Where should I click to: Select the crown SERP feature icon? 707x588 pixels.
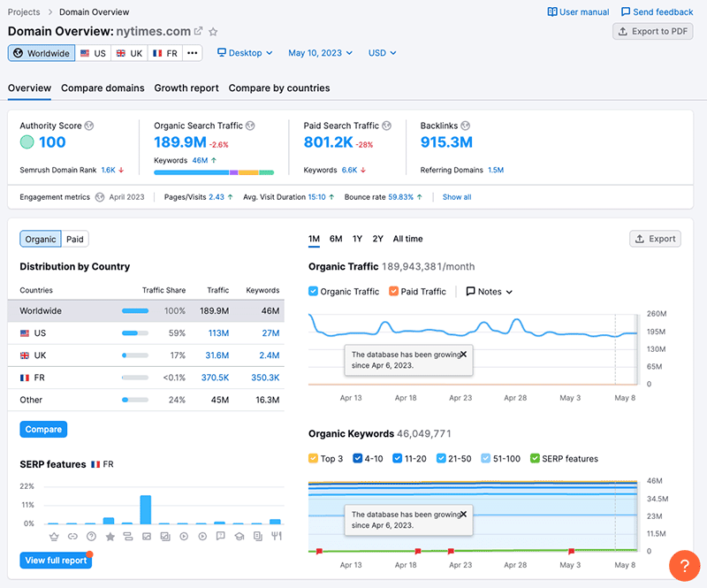click(x=54, y=536)
